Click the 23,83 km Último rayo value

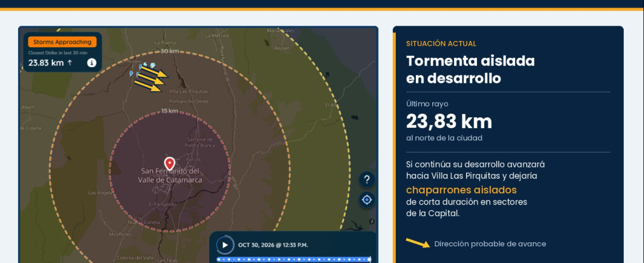tap(449, 122)
